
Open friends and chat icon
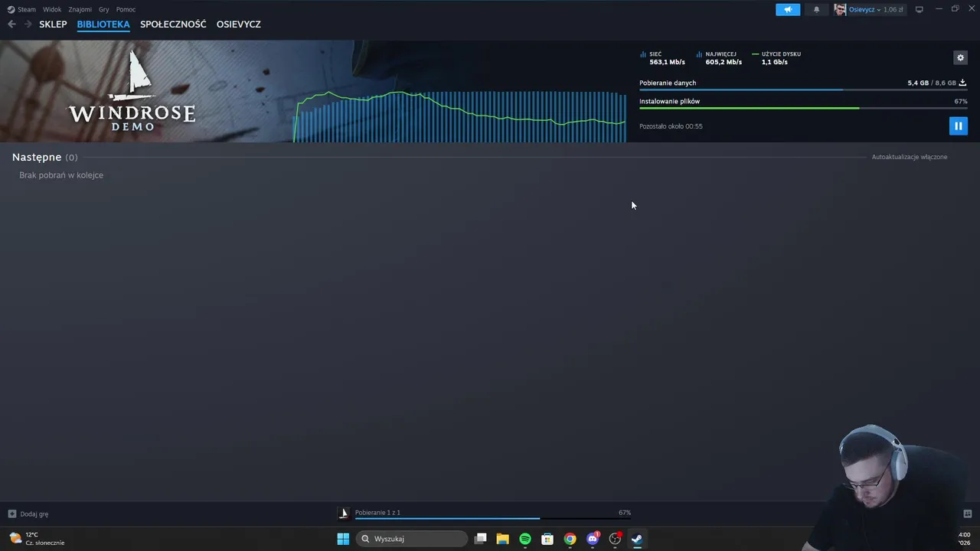pyautogui.click(x=967, y=514)
